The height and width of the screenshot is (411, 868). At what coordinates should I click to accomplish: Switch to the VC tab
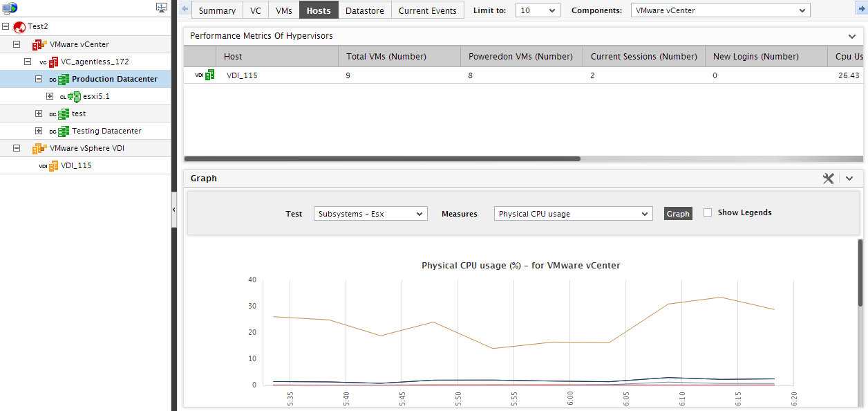click(256, 10)
